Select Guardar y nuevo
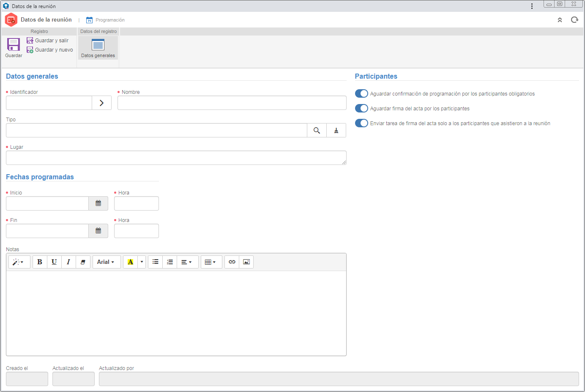 pos(50,50)
